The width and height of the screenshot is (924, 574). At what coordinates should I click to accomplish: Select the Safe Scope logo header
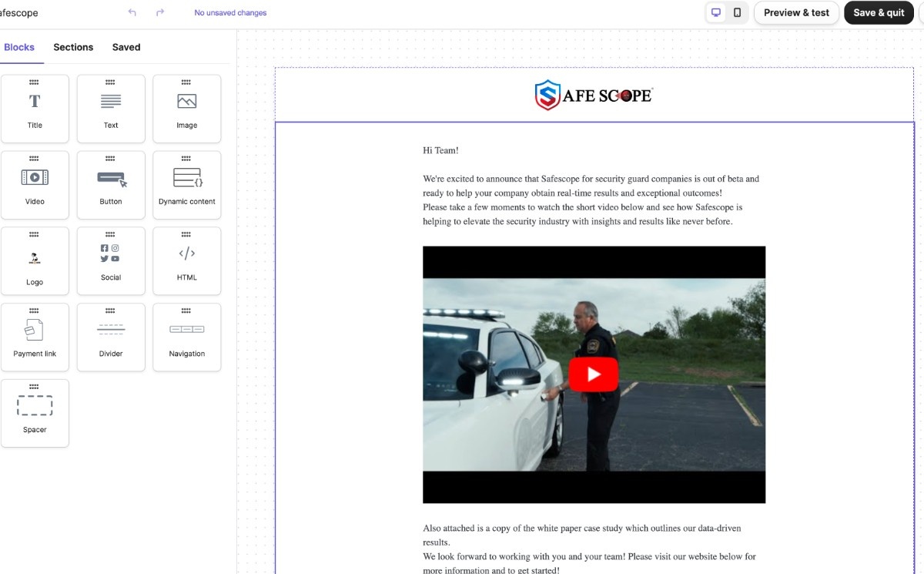pyautogui.click(x=594, y=95)
